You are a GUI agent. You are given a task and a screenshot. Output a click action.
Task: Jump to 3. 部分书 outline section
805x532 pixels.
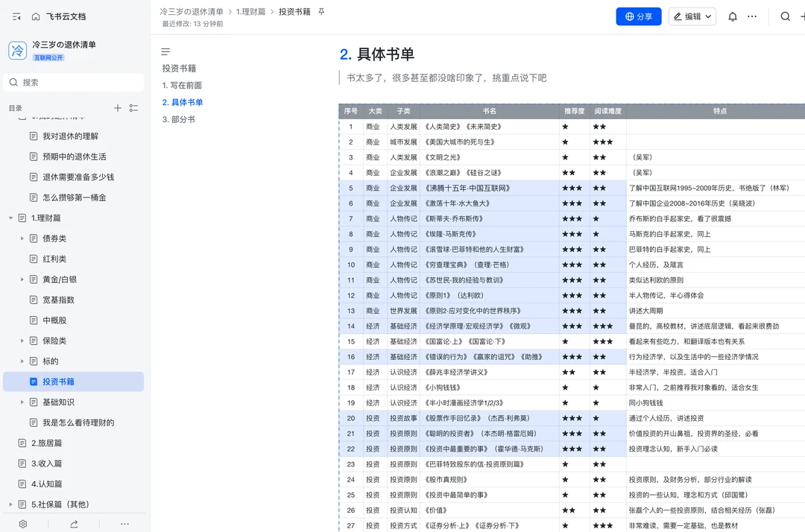[179, 119]
